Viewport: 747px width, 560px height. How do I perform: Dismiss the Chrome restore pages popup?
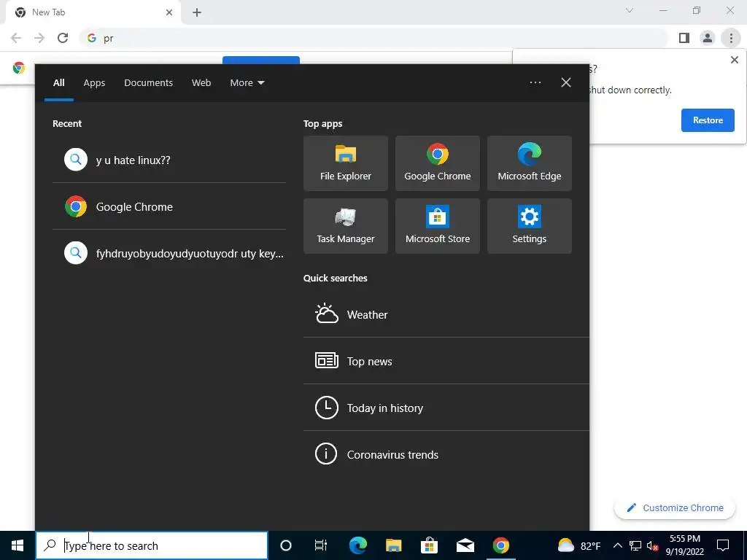point(734,60)
